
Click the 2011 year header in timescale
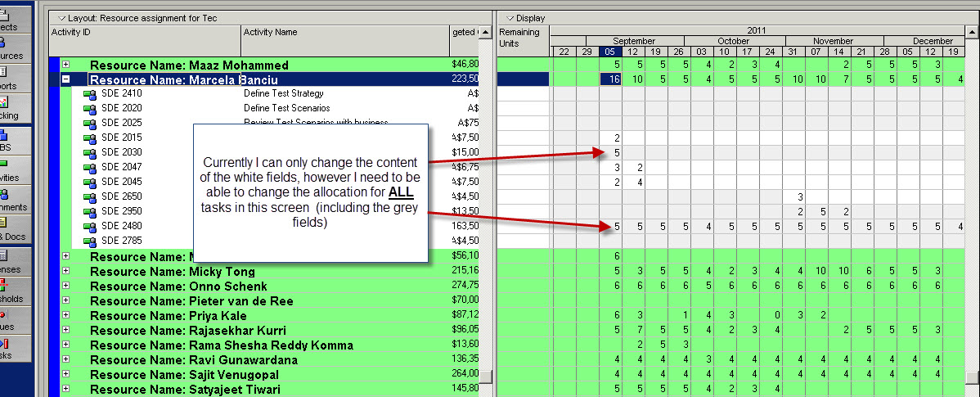[757, 30]
